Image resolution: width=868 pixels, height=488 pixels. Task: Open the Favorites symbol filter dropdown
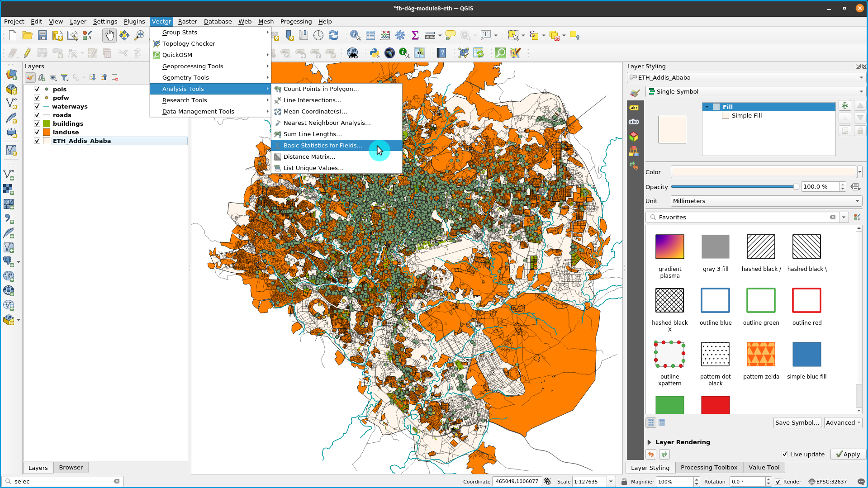[x=844, y=218]
